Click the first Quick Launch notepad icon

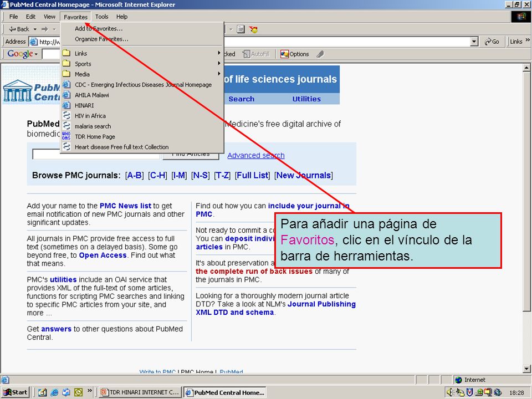43,392
